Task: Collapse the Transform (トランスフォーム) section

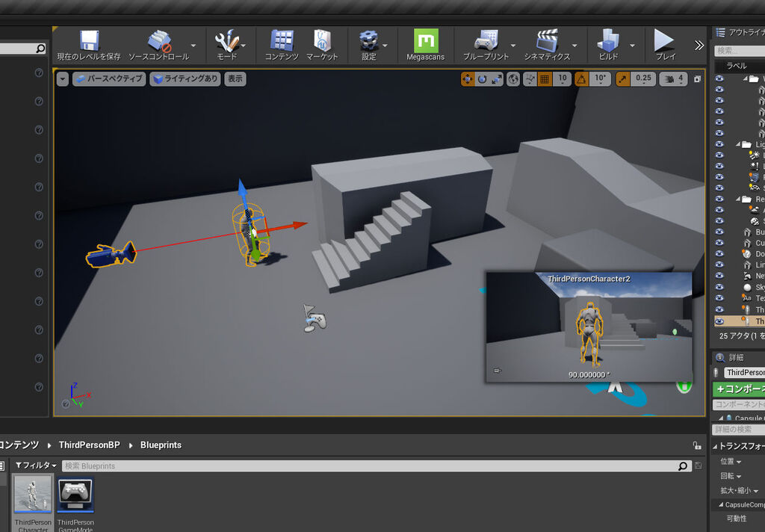Action: (715, 446)
